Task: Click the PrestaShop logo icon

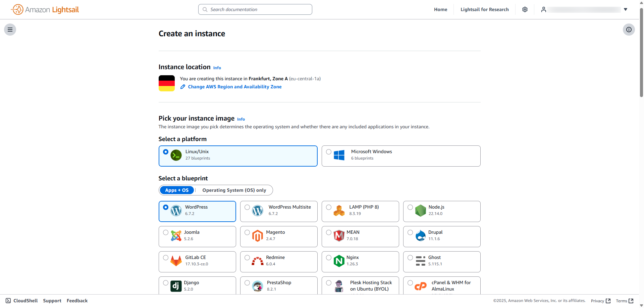Action: (258, 286)
